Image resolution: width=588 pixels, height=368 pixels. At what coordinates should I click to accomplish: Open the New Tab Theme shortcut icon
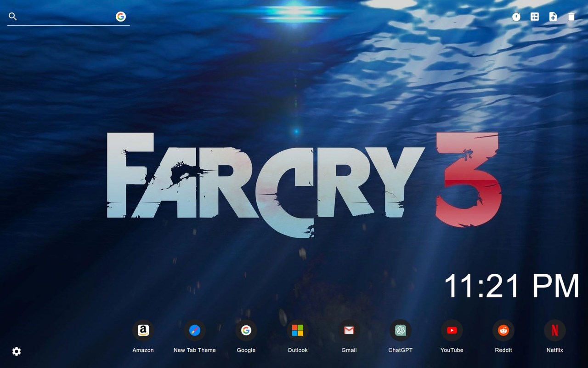[x=195, y=330]
